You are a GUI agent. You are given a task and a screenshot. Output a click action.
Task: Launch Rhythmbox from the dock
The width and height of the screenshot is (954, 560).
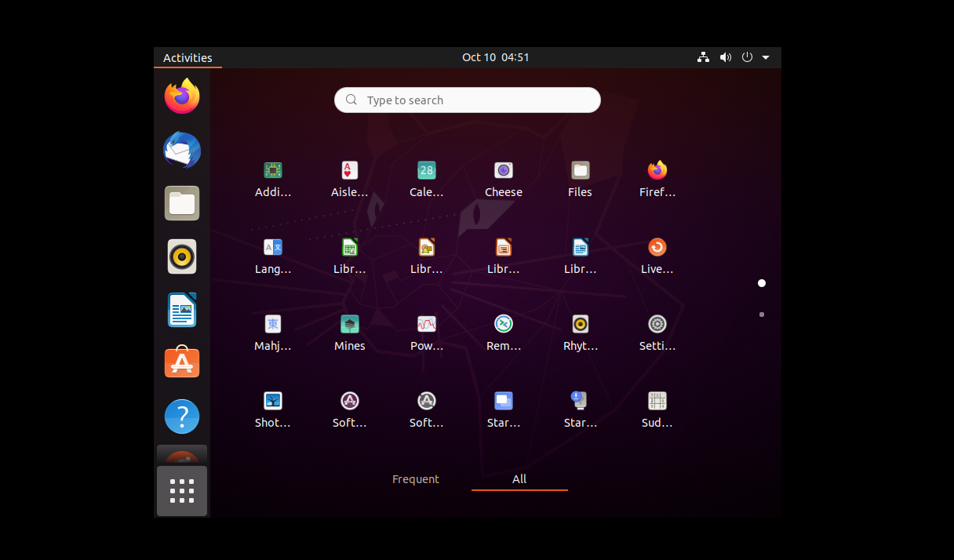(x=182, y=256)
